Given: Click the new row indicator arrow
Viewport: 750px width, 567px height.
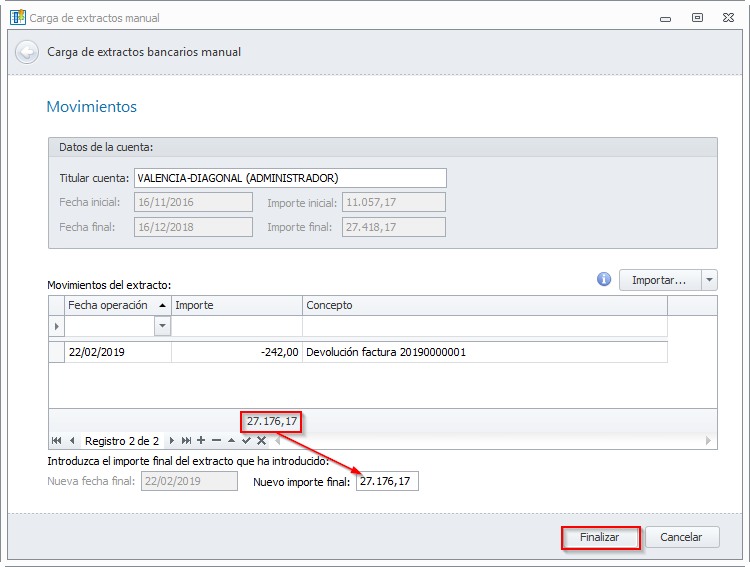Looking at the screenshot, I should (56, 326).
